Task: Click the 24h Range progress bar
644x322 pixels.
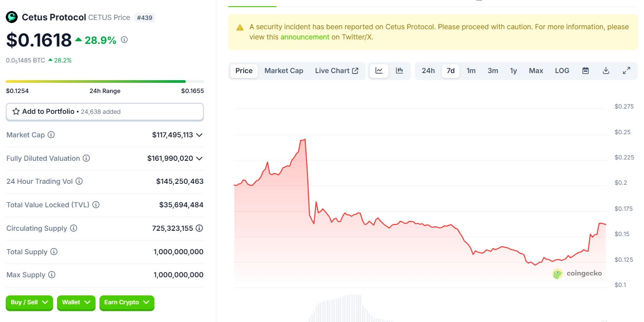Action: pos(105,81)
